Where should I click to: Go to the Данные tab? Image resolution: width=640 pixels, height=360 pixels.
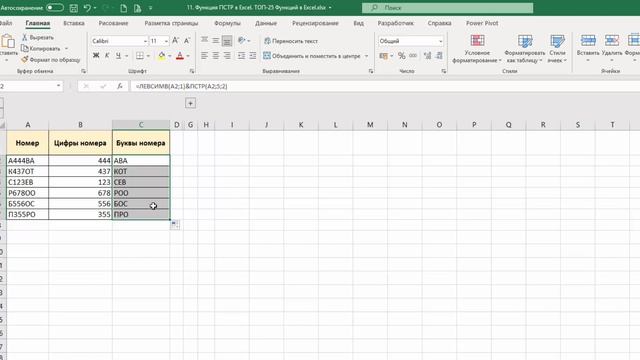[266, 23]
